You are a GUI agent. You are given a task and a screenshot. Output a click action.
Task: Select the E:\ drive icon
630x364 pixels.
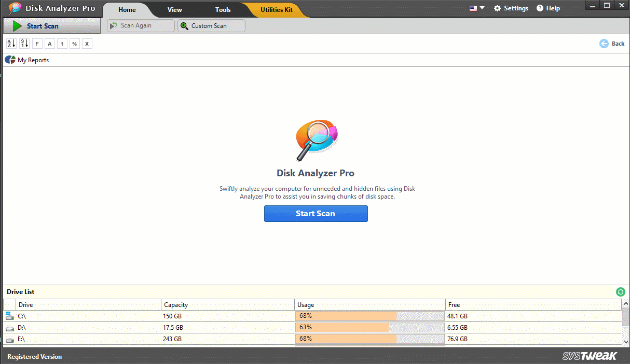pyautogui.click(x=10, y=340)
